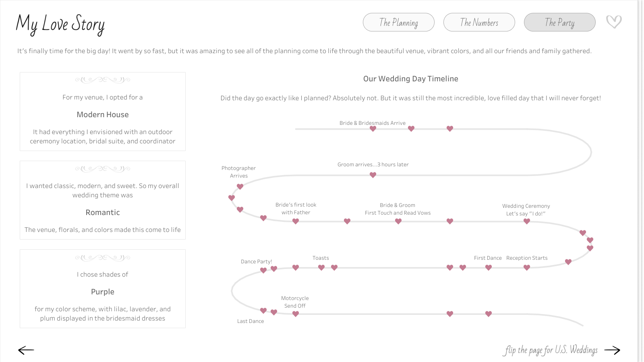Select the Modern House venue card
Screen dimensions: 644x362
click(x=103, y=115)
